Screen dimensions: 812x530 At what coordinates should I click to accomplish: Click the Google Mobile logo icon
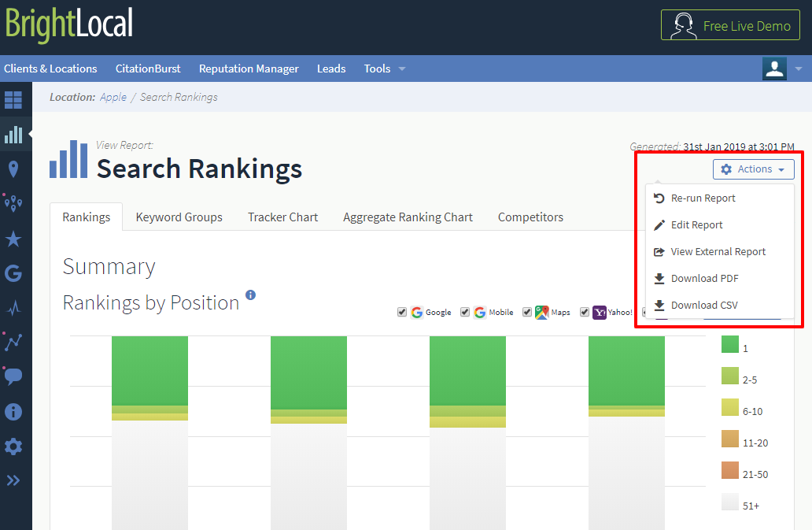480,313
